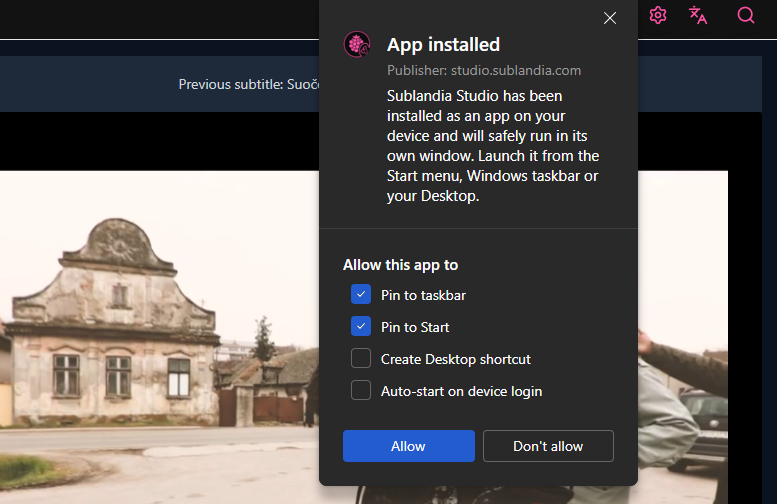Click the Don't allow button
The width and height of the screenshot is (777, 504).
[548, 446]
